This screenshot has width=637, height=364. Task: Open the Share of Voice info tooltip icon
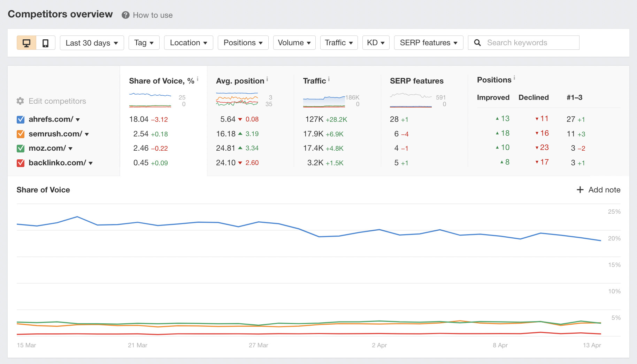[197, 79]
